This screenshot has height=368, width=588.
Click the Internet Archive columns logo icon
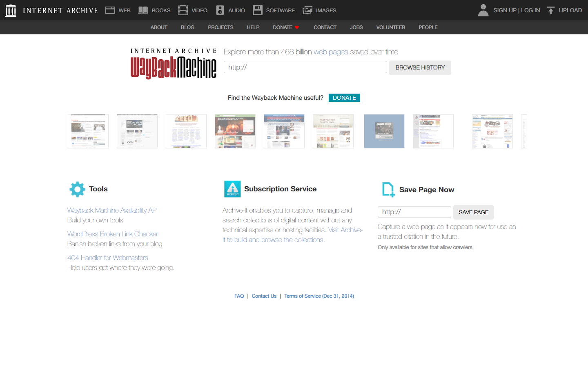[x=11, y=10]
